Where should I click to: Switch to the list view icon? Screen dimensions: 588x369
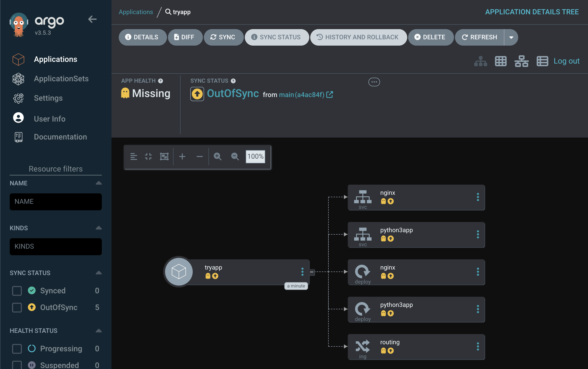tap(542, 61)
